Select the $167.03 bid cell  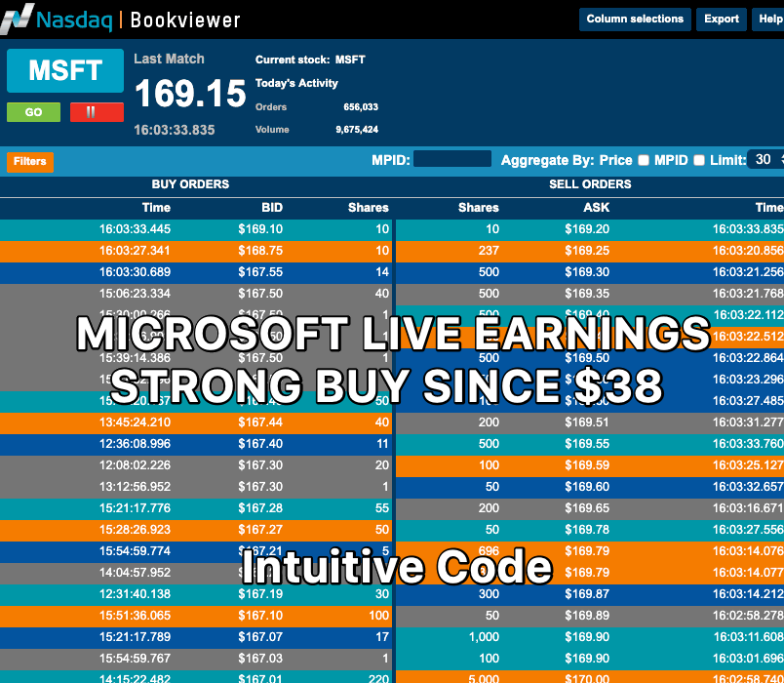tap(260, 659)
